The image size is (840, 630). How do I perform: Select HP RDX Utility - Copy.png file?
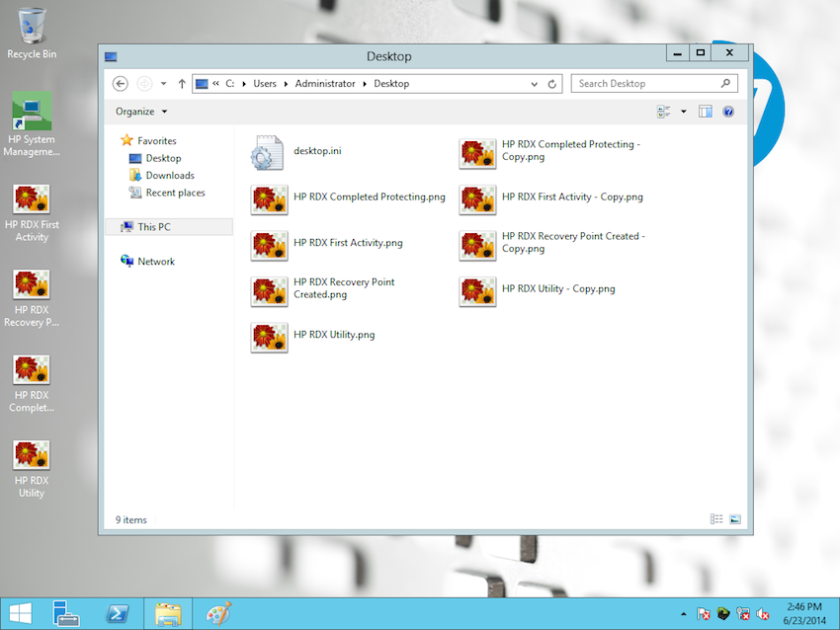(538, 290)
